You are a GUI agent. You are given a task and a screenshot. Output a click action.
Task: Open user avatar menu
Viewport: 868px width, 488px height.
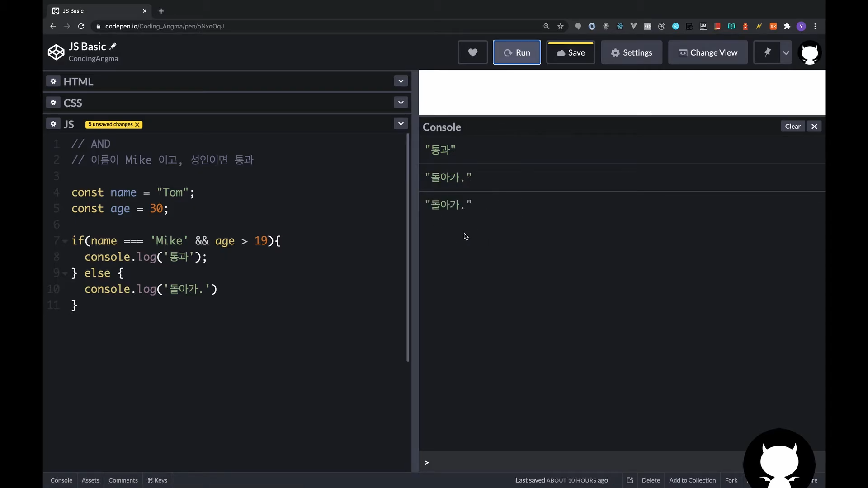click(x=810, y=52)
